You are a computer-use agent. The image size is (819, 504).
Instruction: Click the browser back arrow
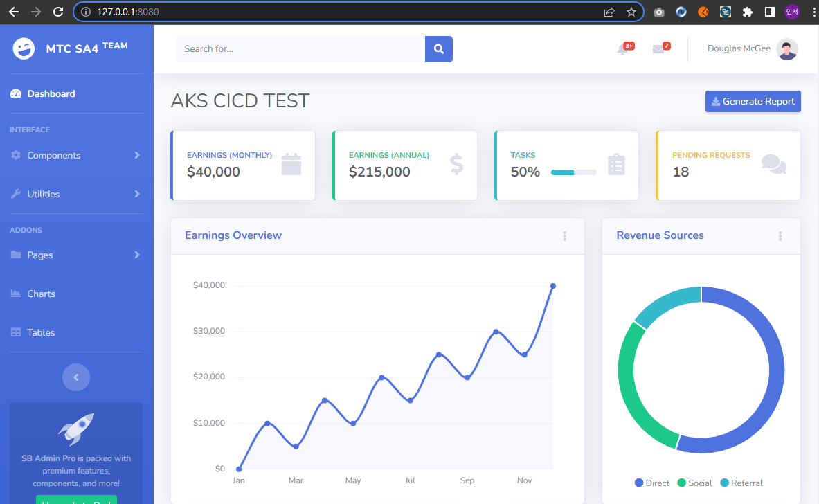[14, 12]
